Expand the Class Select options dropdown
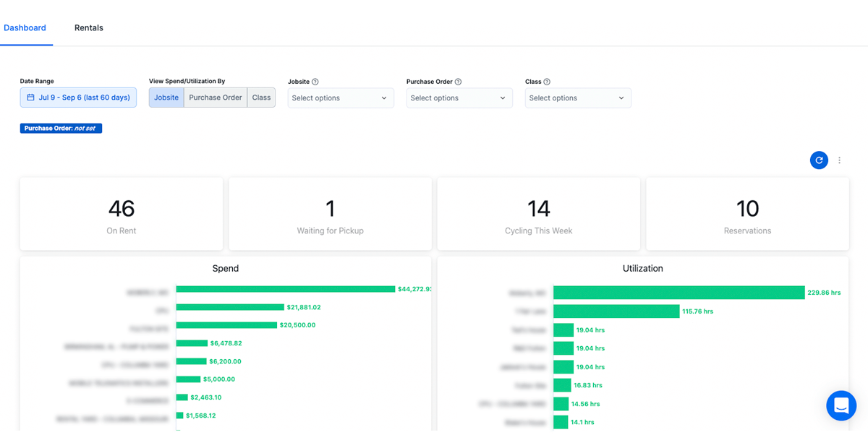 (x=577, y=98)
